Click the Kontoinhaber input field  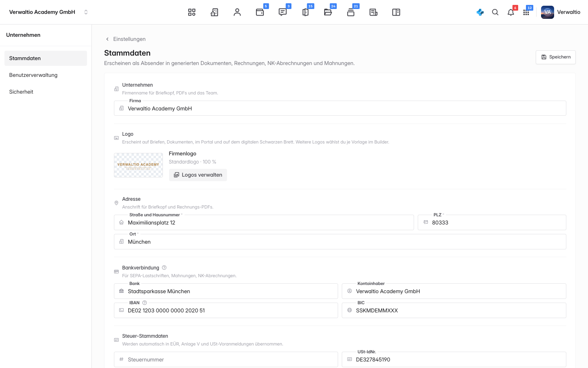coord(454,291)
